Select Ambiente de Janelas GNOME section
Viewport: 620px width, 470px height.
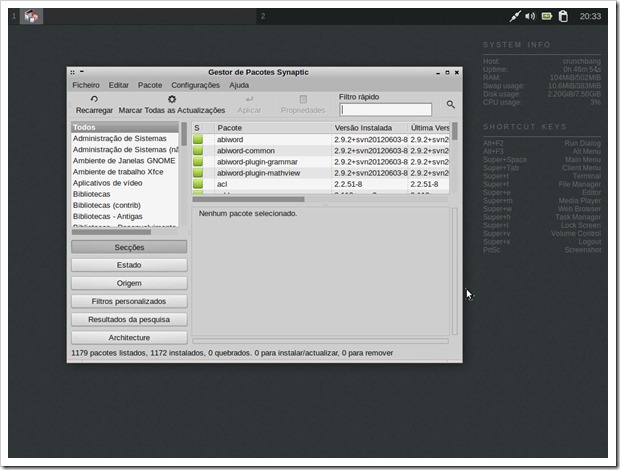[125, 160]
